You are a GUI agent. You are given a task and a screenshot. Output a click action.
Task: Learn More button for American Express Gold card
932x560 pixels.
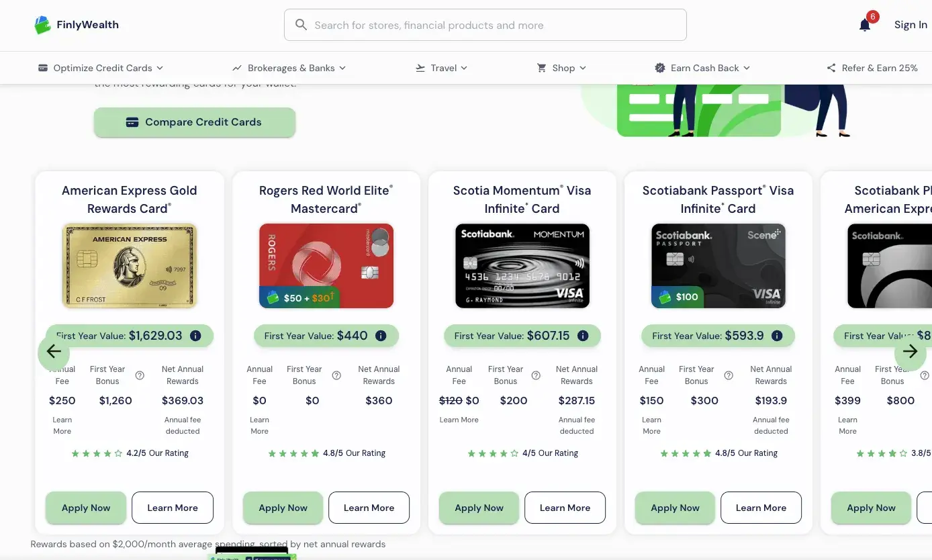coord(173,508)
